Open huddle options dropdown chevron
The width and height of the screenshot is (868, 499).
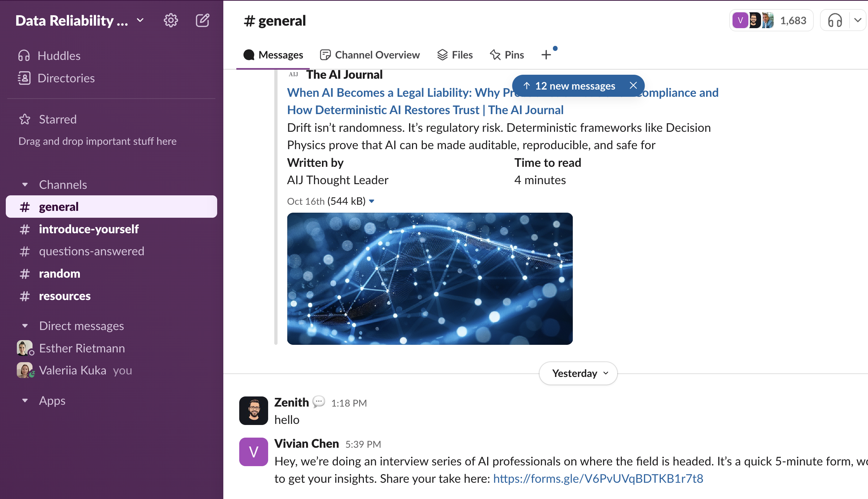(x=858, y=21)
